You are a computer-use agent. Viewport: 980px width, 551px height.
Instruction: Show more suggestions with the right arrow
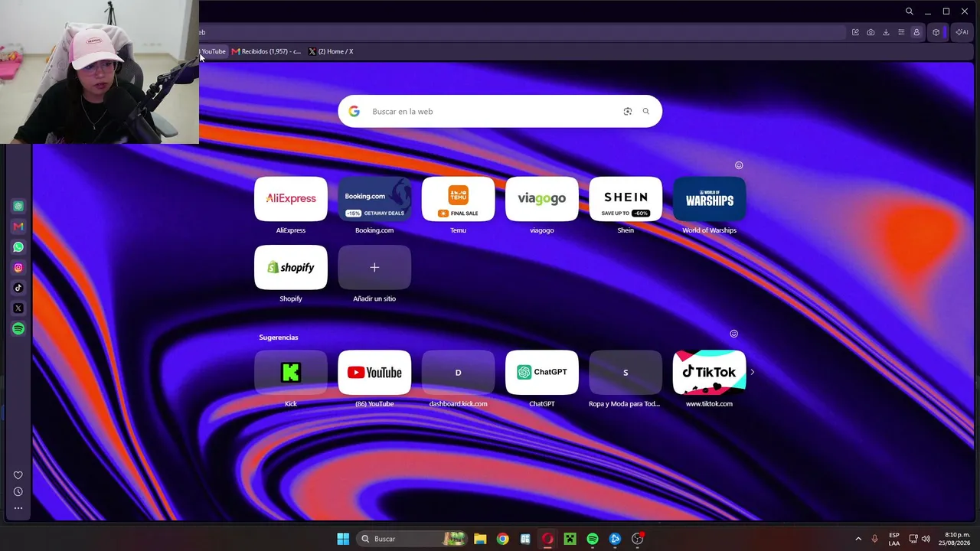click(x=752, y=372)
